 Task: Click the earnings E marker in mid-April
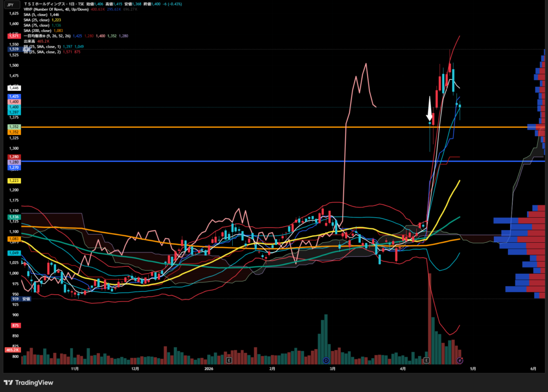[427, 361]
